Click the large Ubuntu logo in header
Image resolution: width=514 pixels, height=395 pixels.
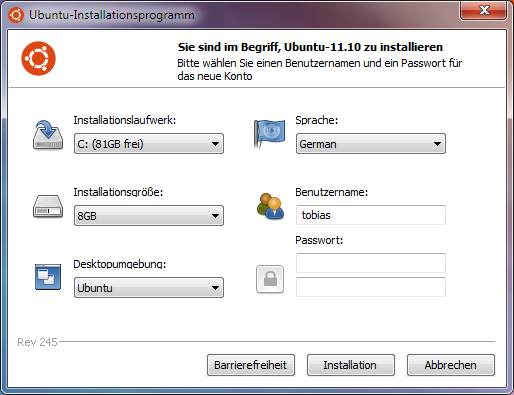[38, 58]
